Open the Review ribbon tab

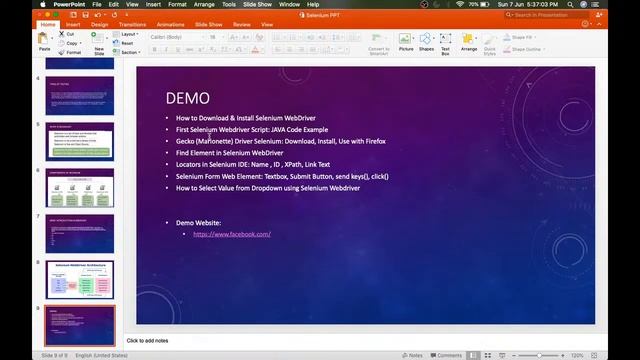pos(242,24)
